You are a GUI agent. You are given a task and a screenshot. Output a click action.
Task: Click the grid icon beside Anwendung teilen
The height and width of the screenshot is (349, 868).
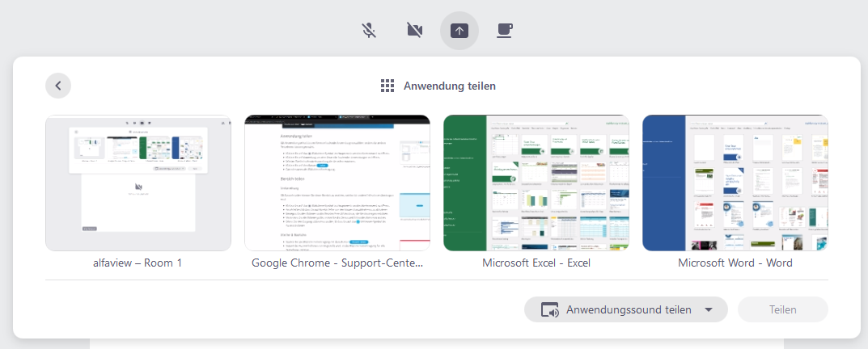point(387,86)
